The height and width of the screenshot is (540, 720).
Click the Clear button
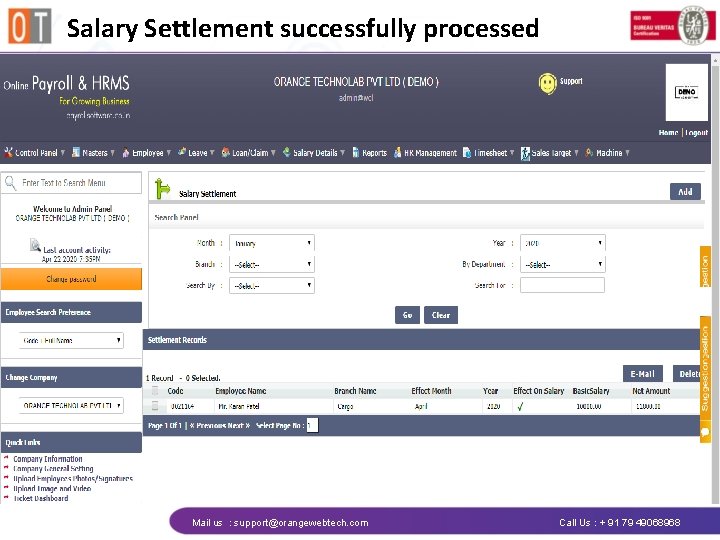(x=441, y=315)
